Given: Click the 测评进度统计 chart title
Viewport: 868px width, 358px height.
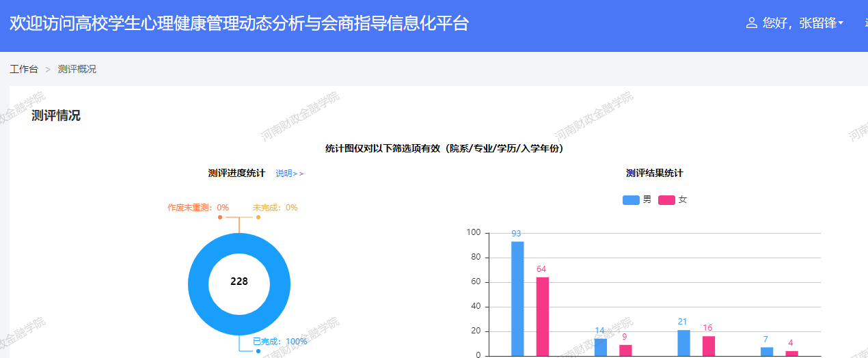Looking at the screenshot, I should tap(236, 174).
